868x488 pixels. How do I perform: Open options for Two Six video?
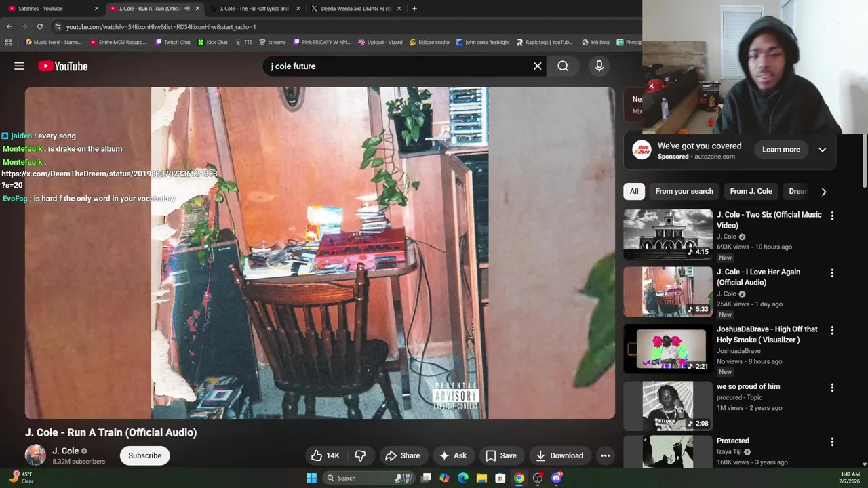click(832, 216)
